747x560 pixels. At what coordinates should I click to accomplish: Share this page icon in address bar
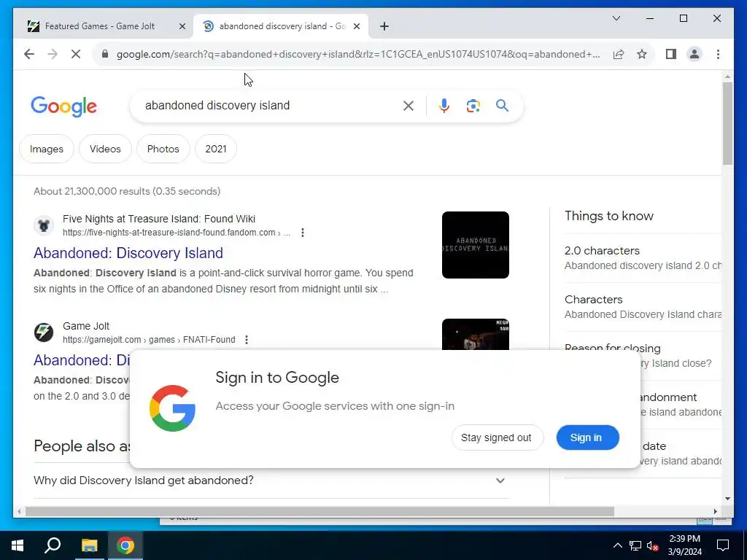pos(619,54)
